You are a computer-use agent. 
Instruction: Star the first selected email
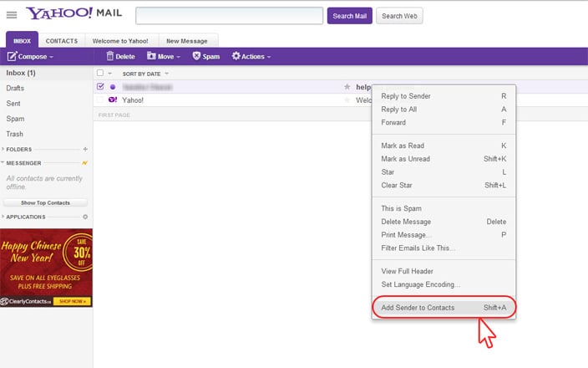(347, 87)
